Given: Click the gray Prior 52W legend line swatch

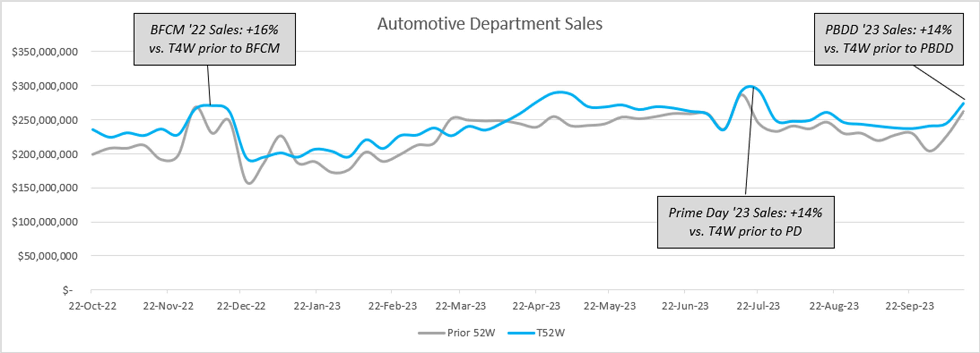Looking at the screenshot, I should pos(431,333).
